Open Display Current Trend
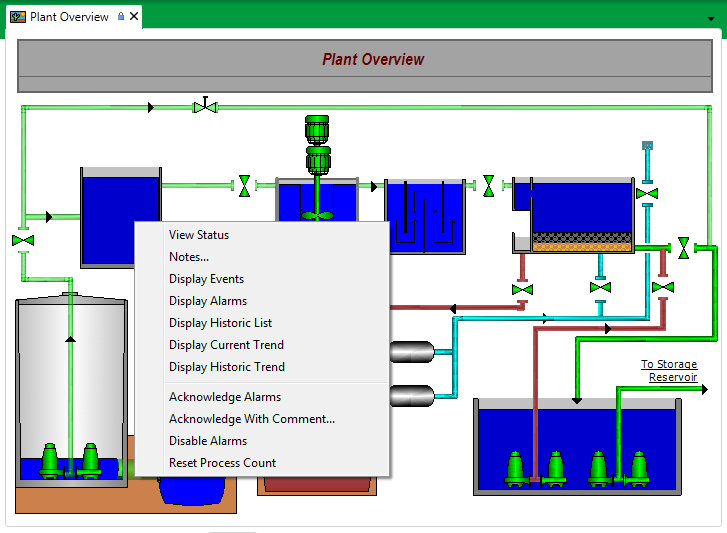Viewport: 727px width, 533px height. [x=226, y=345]
